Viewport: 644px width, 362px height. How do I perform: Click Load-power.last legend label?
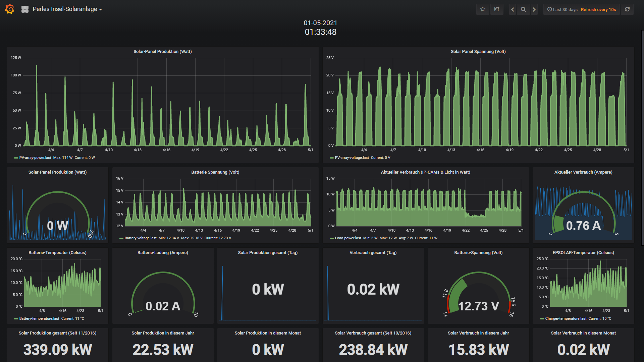click(348, 238)
